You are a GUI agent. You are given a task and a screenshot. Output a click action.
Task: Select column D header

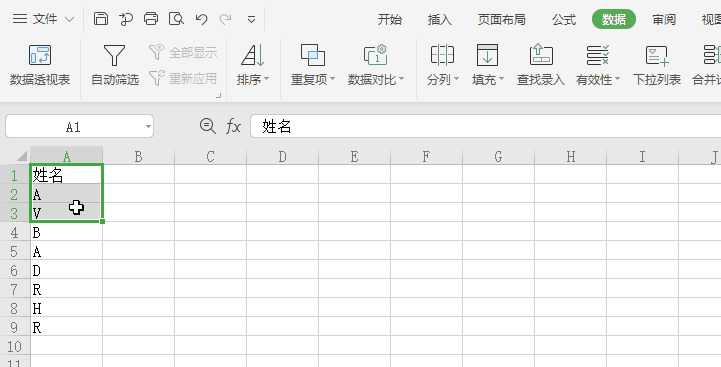(282, 156)
